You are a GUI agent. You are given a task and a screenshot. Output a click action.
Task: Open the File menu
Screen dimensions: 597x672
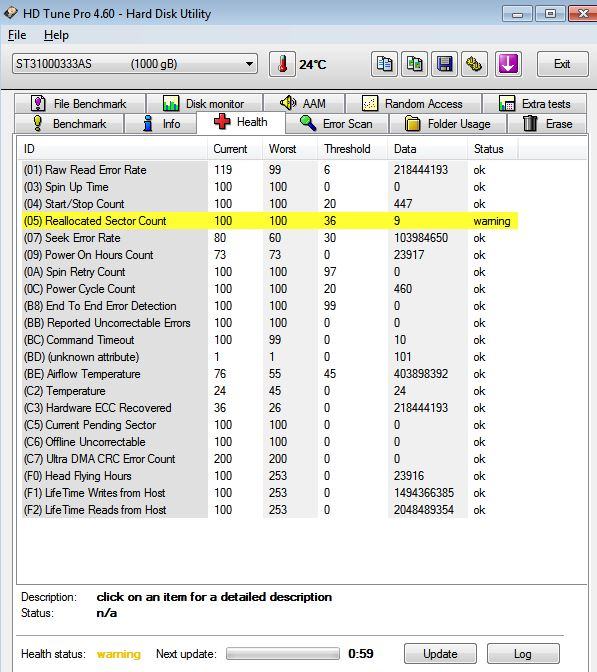pos(17,35)
